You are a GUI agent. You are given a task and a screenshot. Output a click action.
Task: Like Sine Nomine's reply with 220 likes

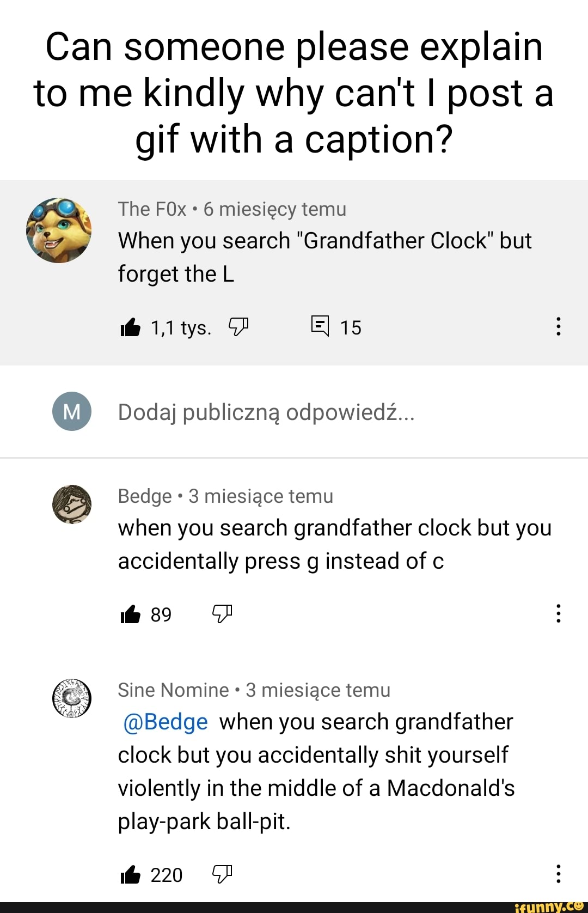pyautogui.click(x=131, y=875)
